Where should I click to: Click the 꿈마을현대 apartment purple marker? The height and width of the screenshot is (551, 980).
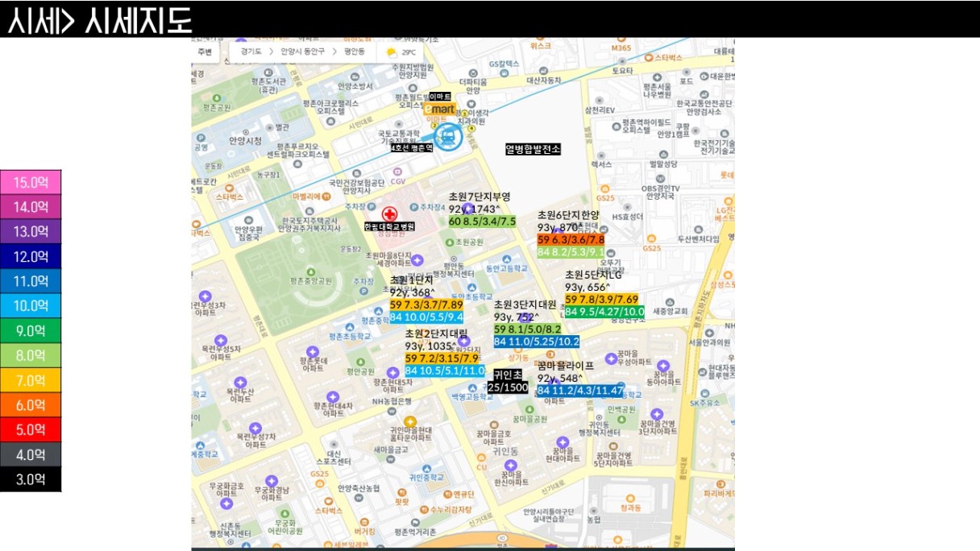[562, 442]
